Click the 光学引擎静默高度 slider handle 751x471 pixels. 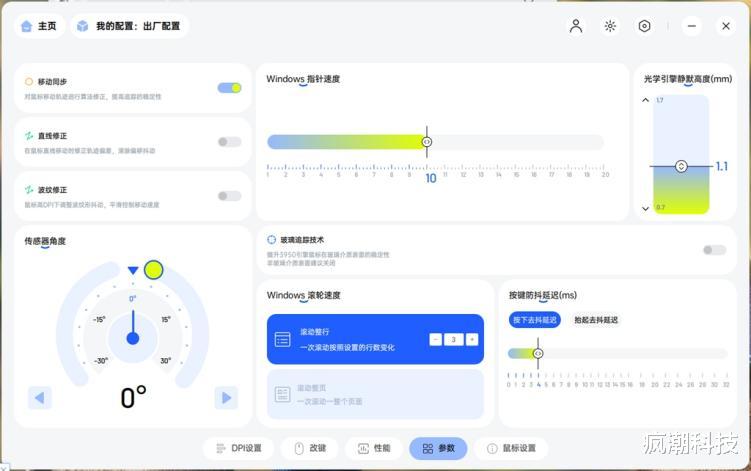click(x=681, y=166)
